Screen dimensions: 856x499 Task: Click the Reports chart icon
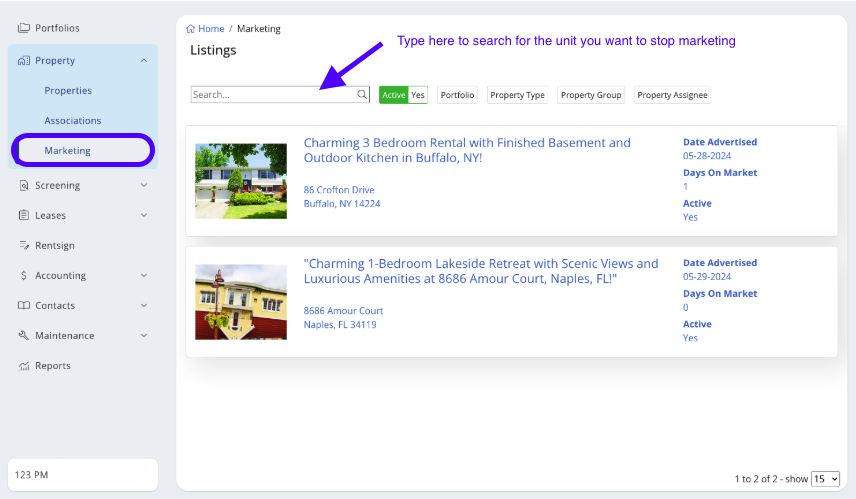point(24,366)
